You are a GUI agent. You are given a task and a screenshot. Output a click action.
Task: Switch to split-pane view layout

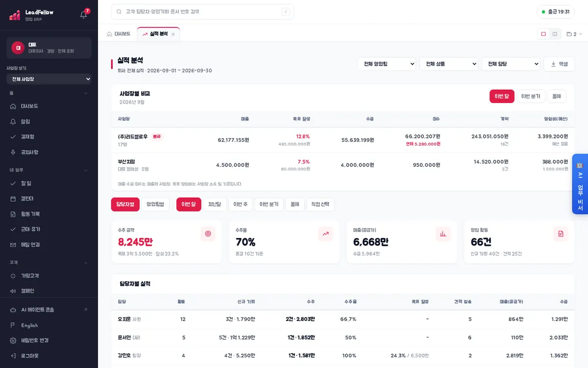click(x=555, y=34)
